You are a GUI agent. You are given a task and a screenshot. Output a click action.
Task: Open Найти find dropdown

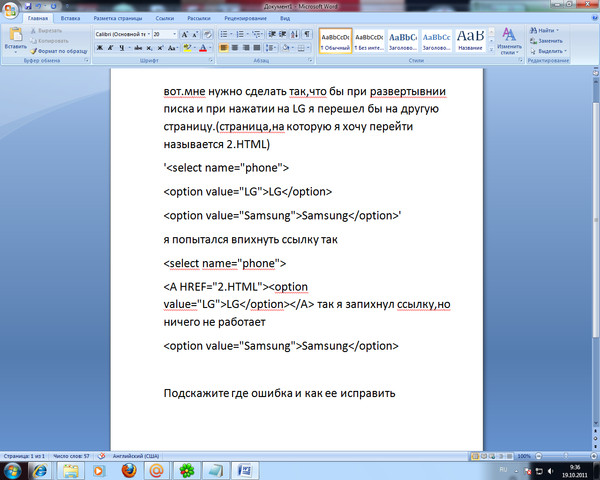[558, 30]
